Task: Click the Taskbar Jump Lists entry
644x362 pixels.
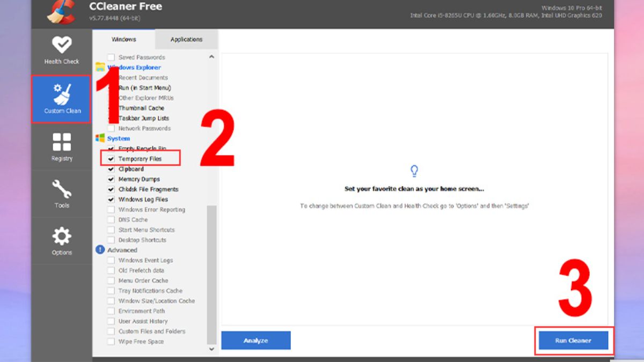Action: coord(144,118)
